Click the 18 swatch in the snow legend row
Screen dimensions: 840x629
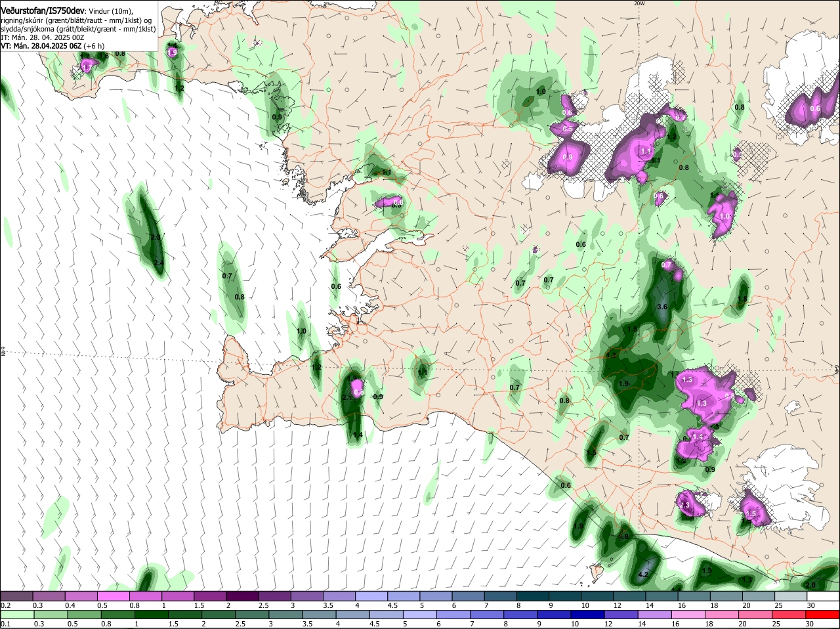click(x=726, y=596)
